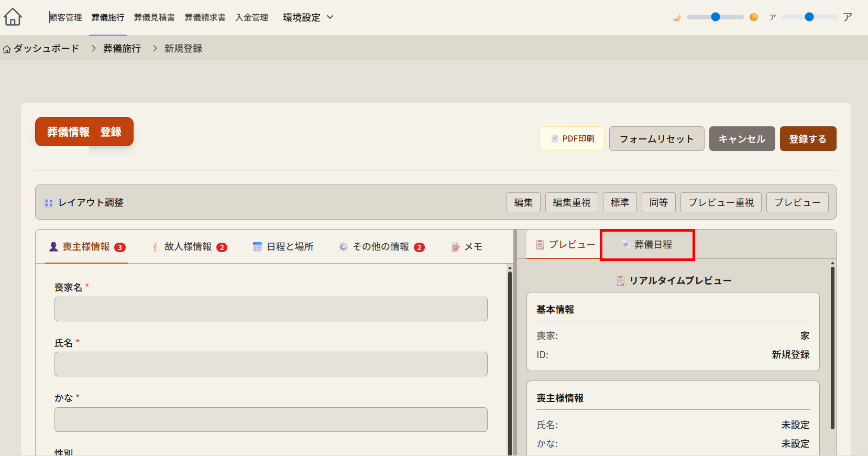Switch to the 故人様情報 tab
Viewport: 868px width, 456px height.
tap(189, 247)
